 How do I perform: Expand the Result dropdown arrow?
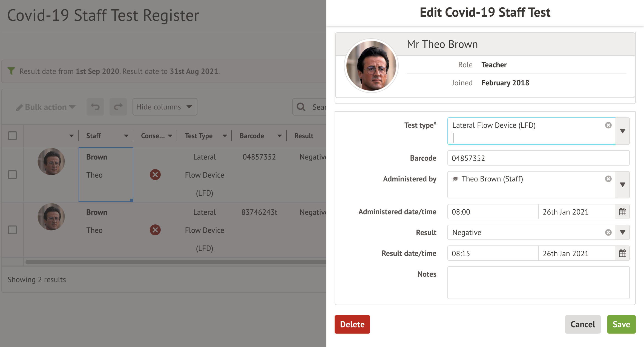(x=622, y=233)
